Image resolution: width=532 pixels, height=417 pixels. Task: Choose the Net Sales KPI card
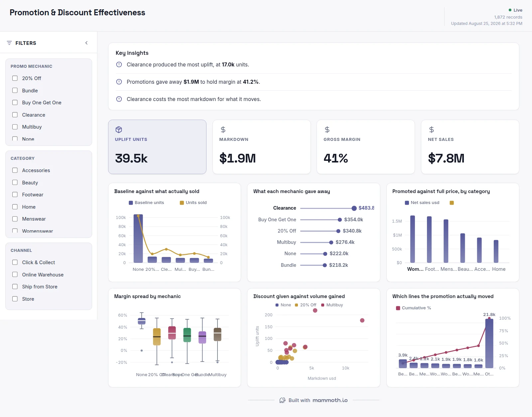click(470, 147)
